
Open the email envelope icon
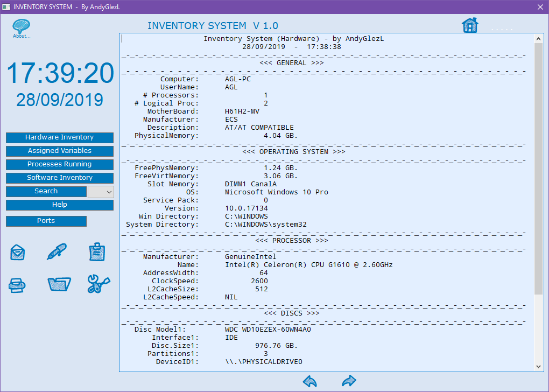click(x=17, y=252)
